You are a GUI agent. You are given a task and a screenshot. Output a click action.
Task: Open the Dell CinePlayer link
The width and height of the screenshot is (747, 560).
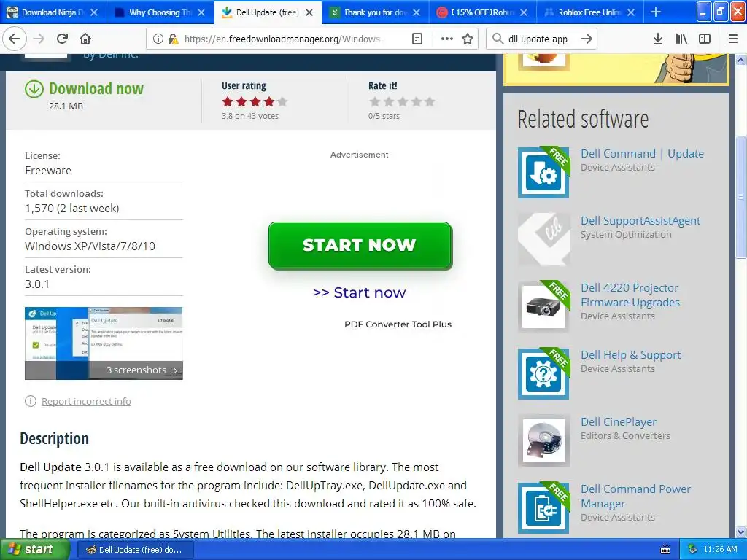[x=618, y=422]
